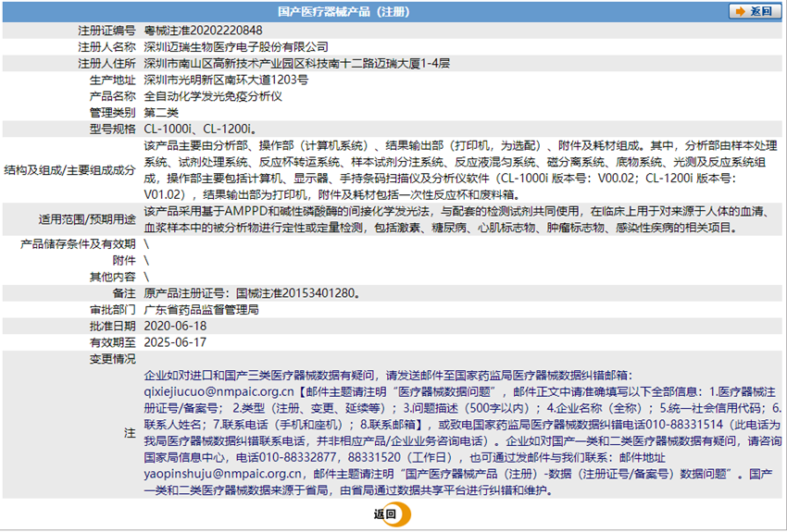
Task: Click the intended use text starting 该产品采用基于AMPPD
Action: (x=456, y=219)
